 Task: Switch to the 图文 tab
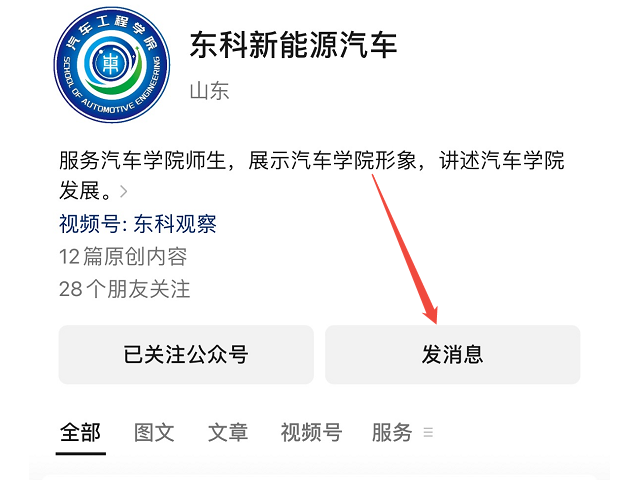(154, 432)
